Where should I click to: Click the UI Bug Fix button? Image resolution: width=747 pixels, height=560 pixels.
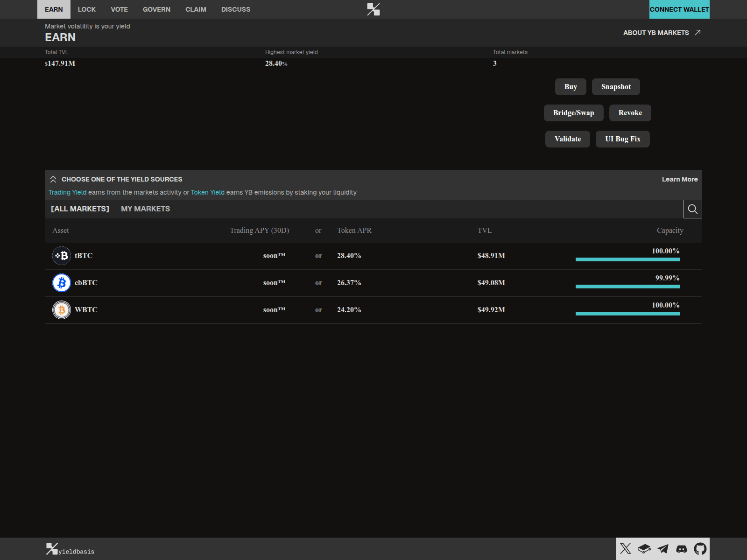623,139
